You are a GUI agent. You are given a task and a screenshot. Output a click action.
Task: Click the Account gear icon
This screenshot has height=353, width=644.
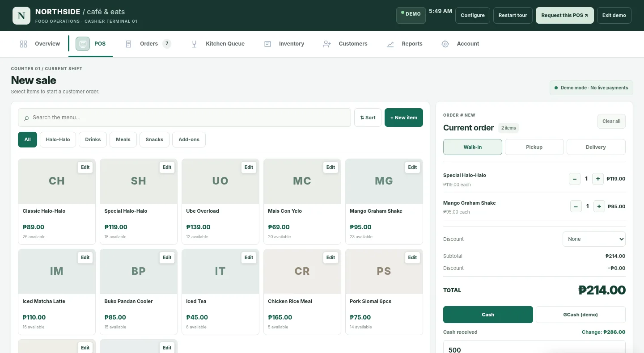pyautogui.click(x=445, y=44)
